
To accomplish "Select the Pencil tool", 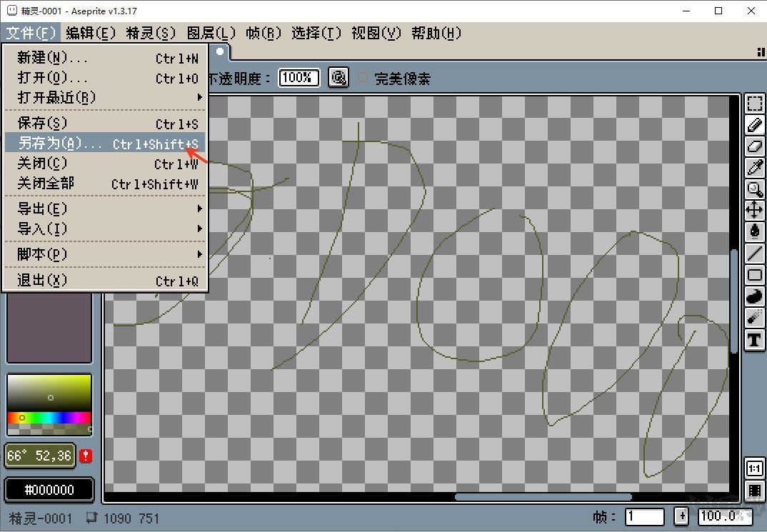I will (x=754, y=125).
